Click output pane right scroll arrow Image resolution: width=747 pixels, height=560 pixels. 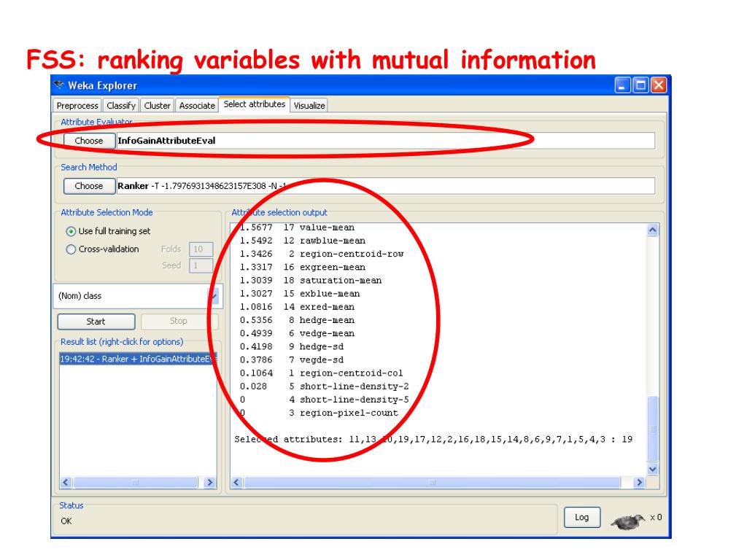coord(639,483)
